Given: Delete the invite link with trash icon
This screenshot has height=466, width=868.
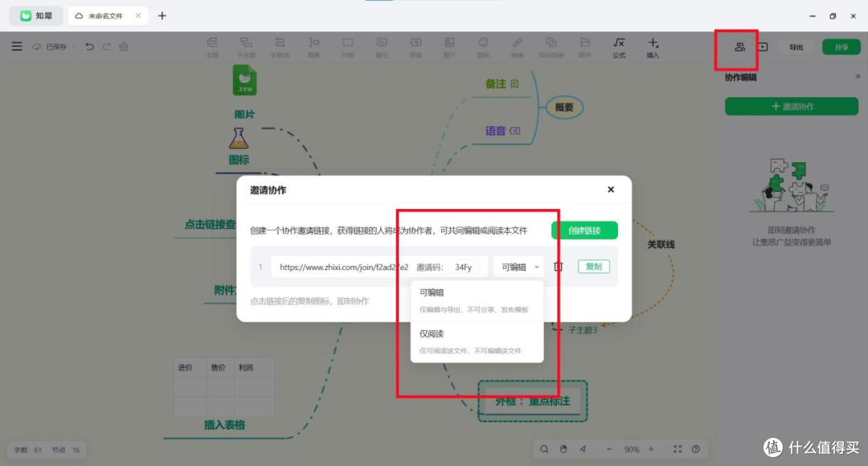Looking at the screenshot, I should (559, 267).
